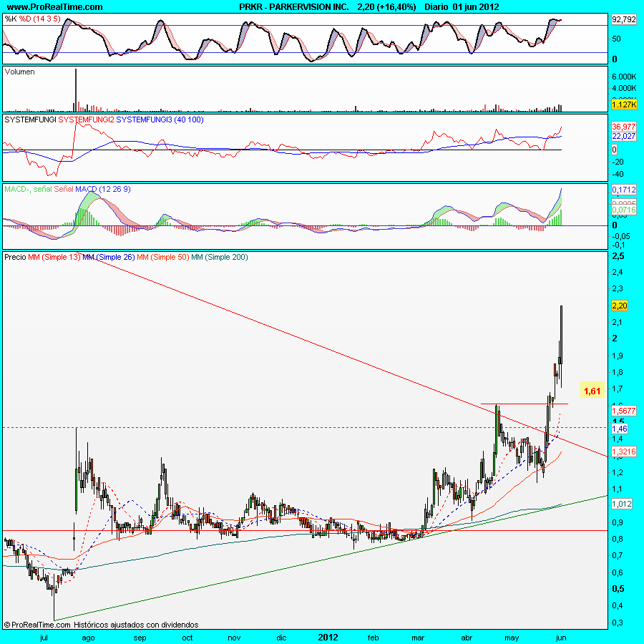Select the Históricos ajustados con dividendos note

click(x=136, y=625)
